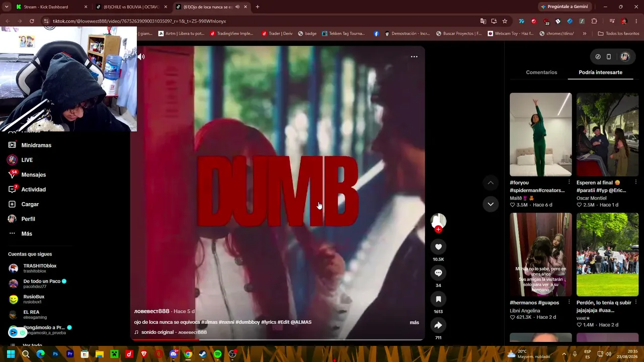Open options for the #hermanos #guapos video
This screenshot has height=362, width=644.
(569, 302)
